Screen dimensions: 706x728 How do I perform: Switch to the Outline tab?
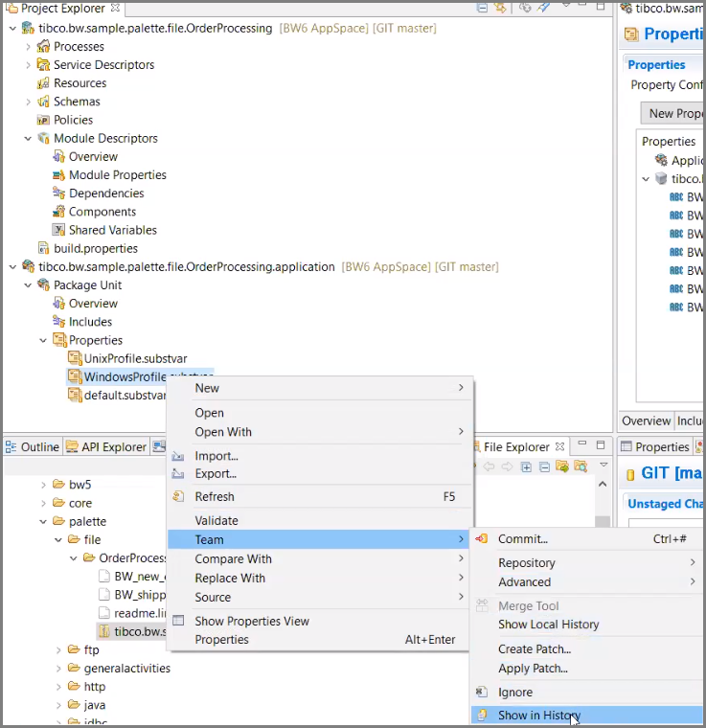[x=33, y=446]
